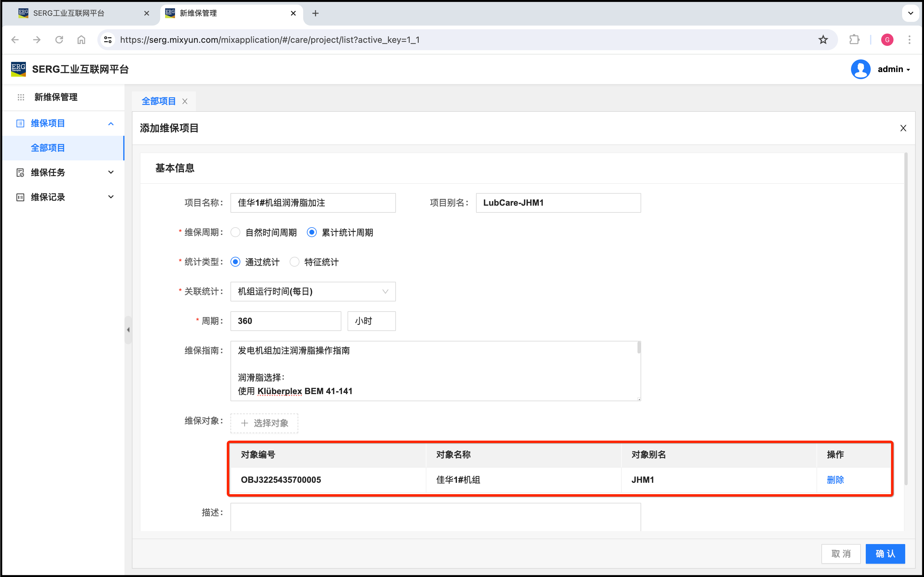The height and width of the screenshot is (577, 924).
Task: Click the grid icon beside 新维保管理
Action: click(21, 97)
